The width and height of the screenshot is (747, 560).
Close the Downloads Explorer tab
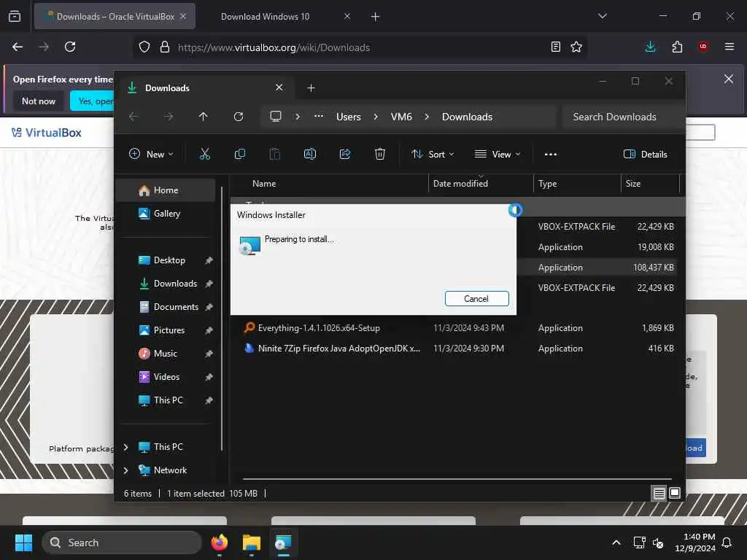point(279,87)
